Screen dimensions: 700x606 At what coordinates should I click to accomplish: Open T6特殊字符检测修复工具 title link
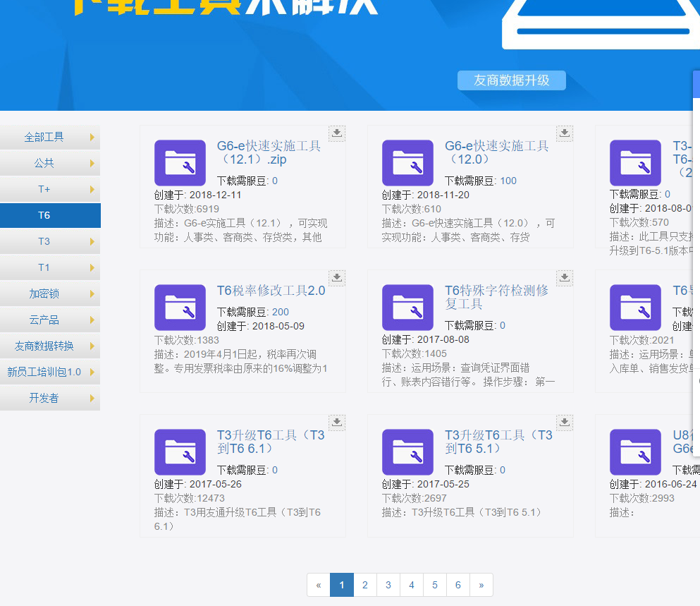pyautogui.click(x=497, y=297)
